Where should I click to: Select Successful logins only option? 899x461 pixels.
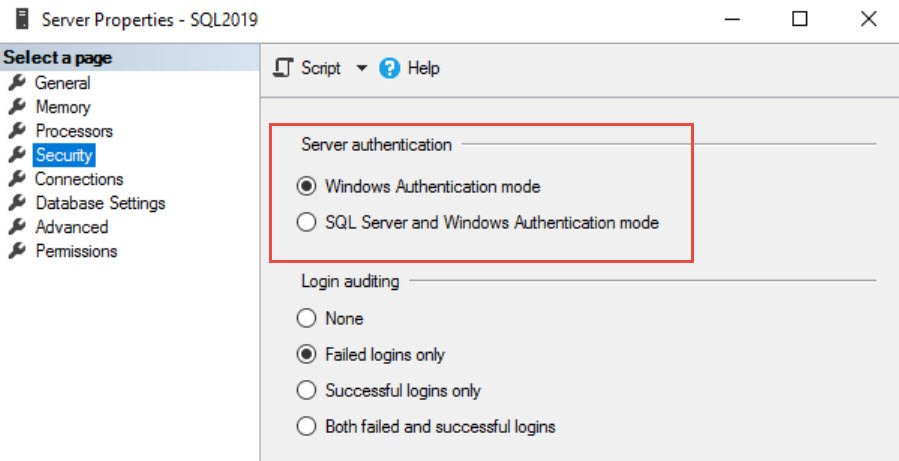(306, 390)
